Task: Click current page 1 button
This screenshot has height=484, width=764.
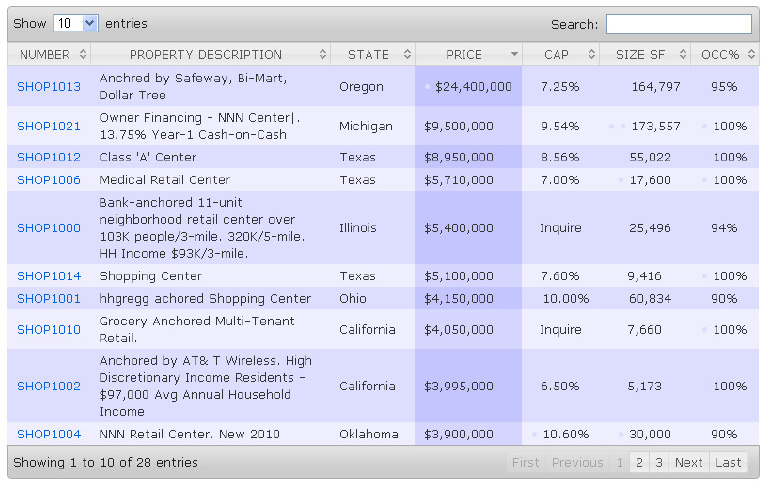Action: tap(620, 462)
